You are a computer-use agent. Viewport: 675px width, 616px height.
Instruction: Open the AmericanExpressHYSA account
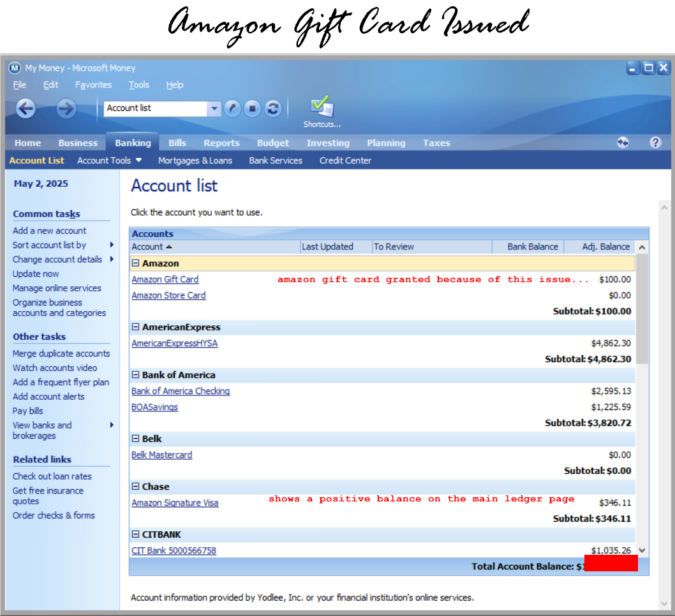click(x=175, y=343)
